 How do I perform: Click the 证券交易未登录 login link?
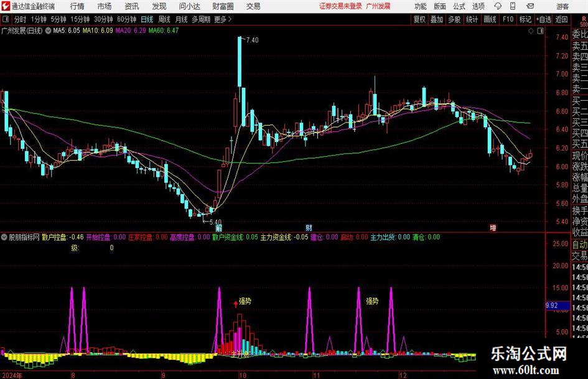pos(340,6)
